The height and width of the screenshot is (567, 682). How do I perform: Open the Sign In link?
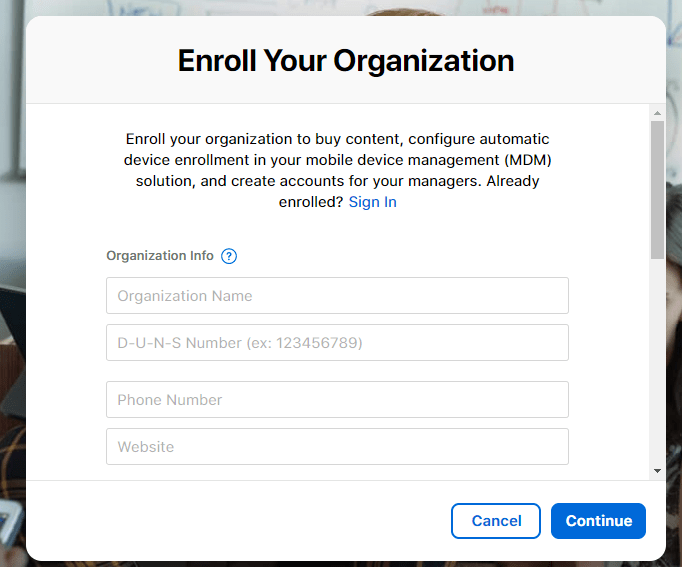(x=372, y=202)
